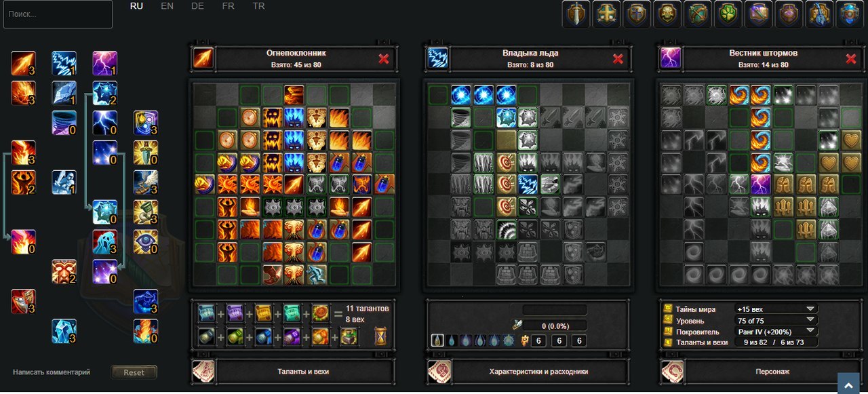Click the Reset button

click(134, 372)
